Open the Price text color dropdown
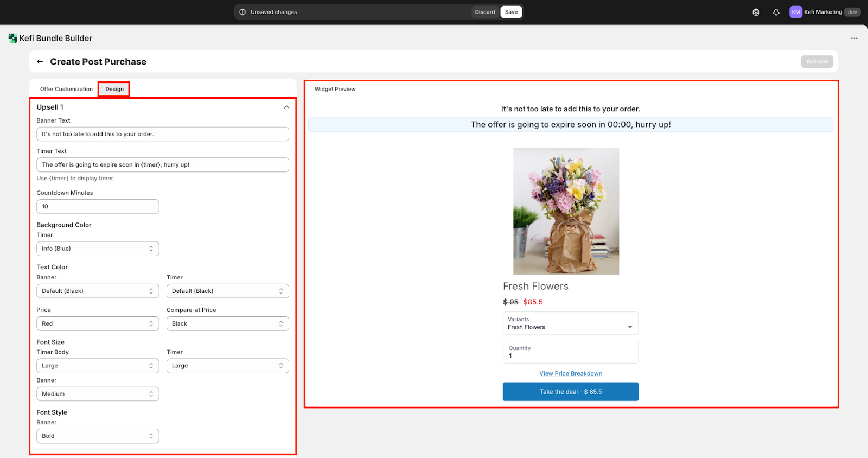 (98, 323)
